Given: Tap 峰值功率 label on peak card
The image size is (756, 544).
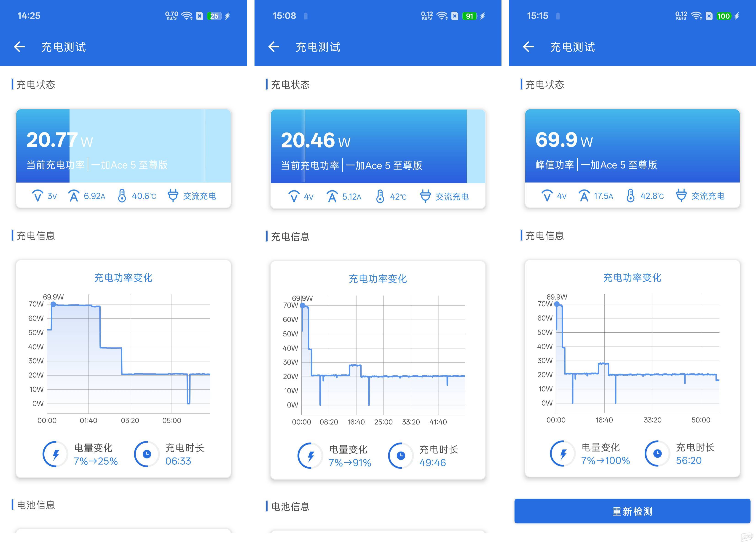Looking at the screenshot, I should point(555,165).
